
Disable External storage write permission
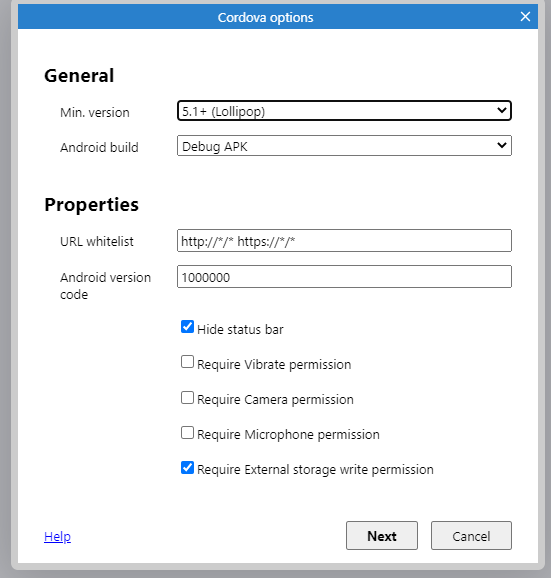pyautogui.click(x=187, y=467)
